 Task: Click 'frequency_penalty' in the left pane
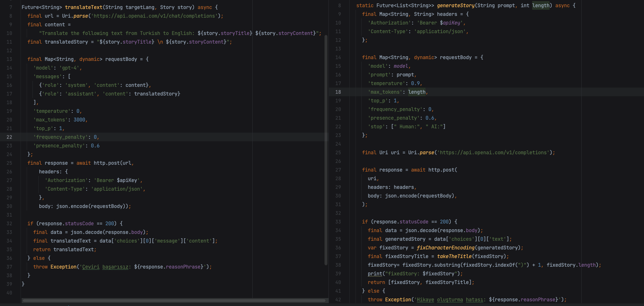61,137
